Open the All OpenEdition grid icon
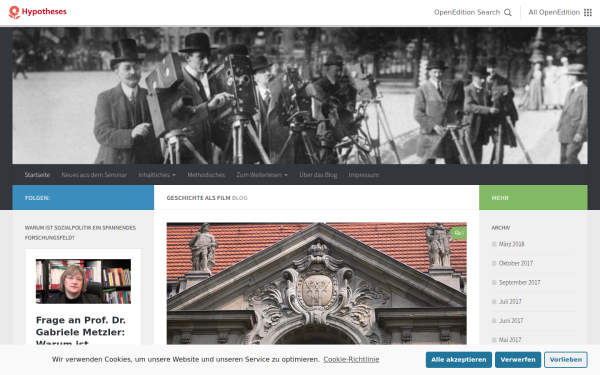 coord(588,13)
